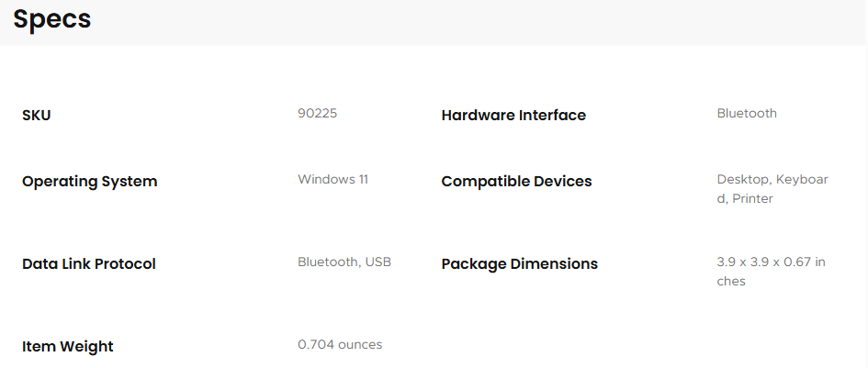Click the Item Weight label

[68, 347]
